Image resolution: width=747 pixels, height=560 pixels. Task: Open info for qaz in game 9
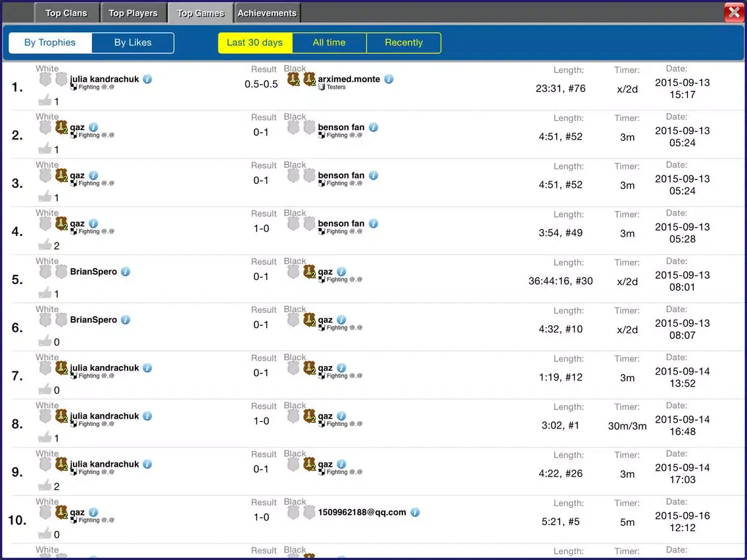pos(341,464)
